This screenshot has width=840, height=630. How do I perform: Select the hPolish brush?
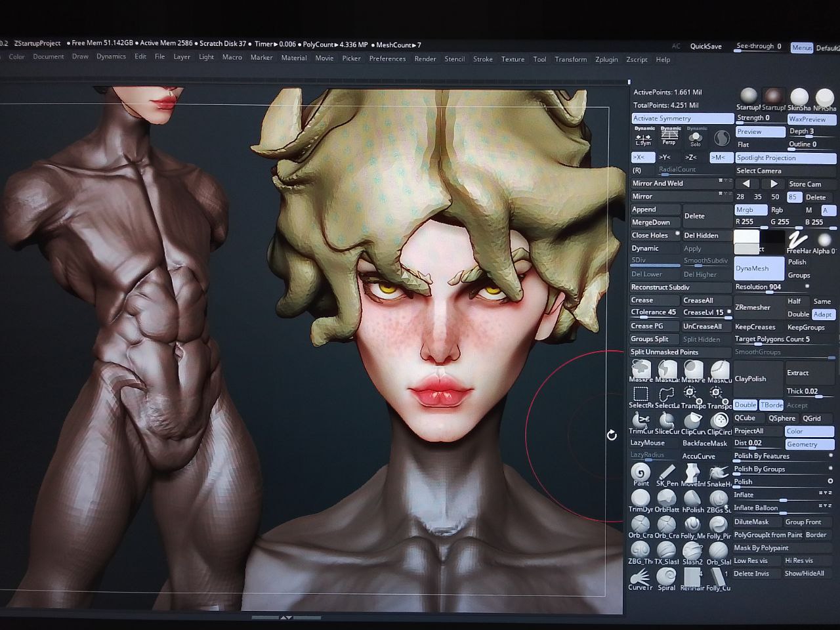click(x=692, y=498)
